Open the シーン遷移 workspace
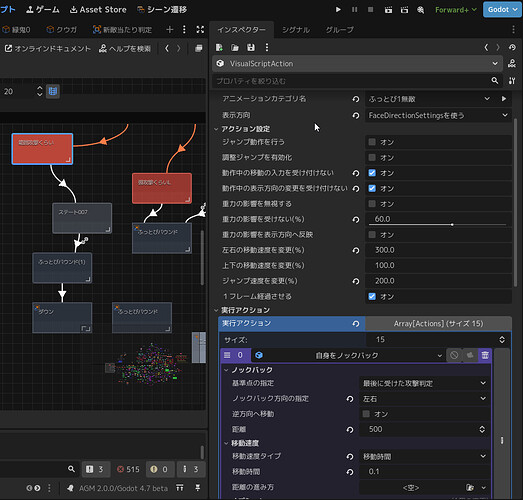The width and height of the screenshot is (523, 500). 162,10
